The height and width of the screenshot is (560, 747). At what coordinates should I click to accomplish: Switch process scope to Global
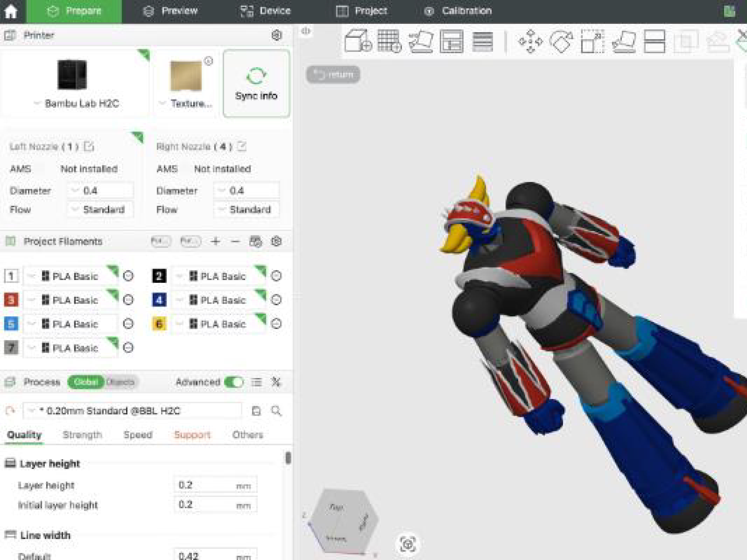[x=86, y=382]
